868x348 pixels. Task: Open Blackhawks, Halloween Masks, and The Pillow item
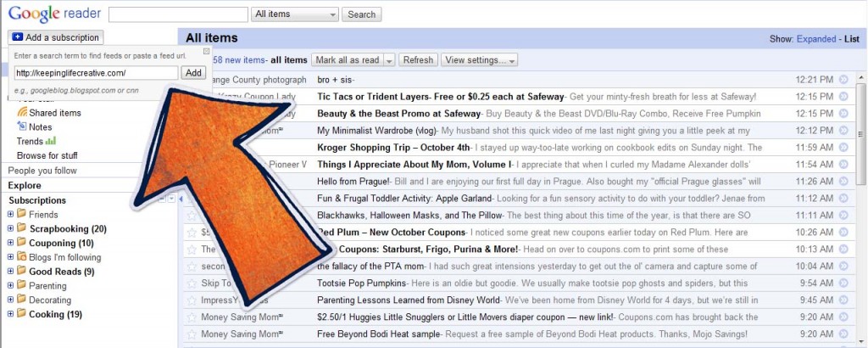(x=409, y=215)
